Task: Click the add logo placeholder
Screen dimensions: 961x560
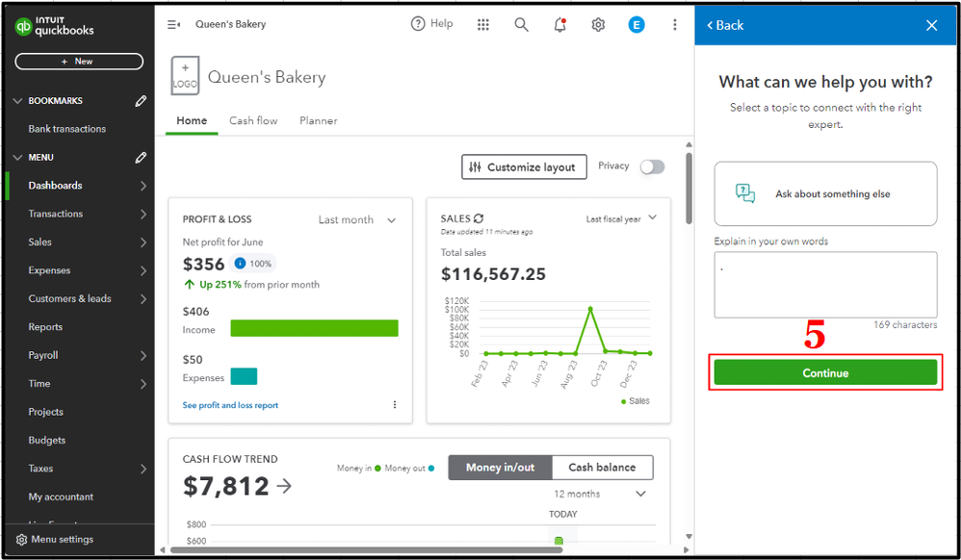Action: (x=185, y=76)
